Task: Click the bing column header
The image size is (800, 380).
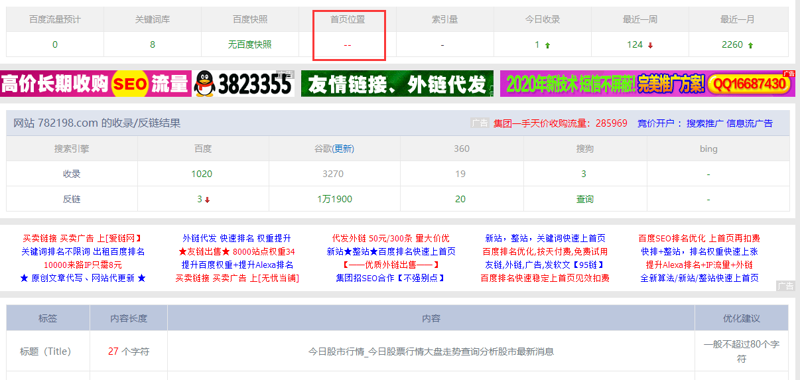Action: click(708, 149)
